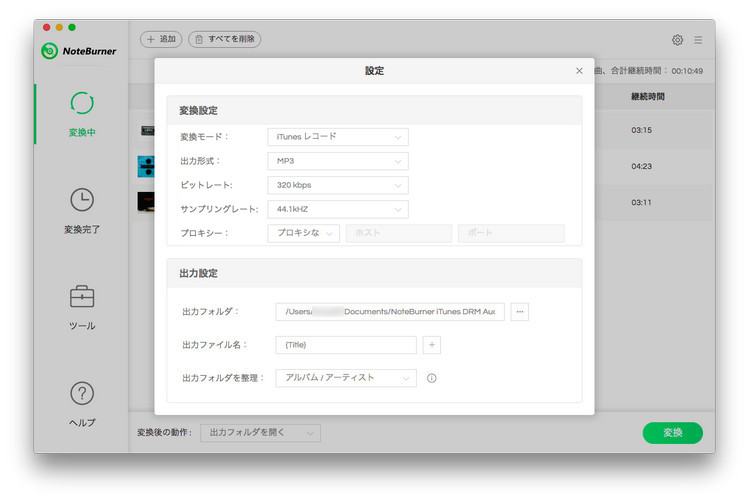Click the ポート input field
Image resolution: width=749 pixels, height=502 pixels.
pyautogui.click(x=511, y=233)
